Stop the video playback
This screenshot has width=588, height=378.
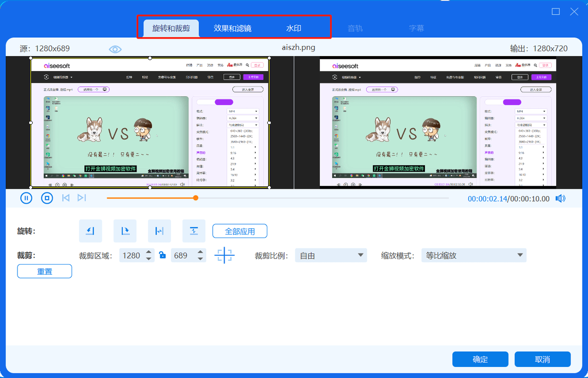[x=47, y=198]
